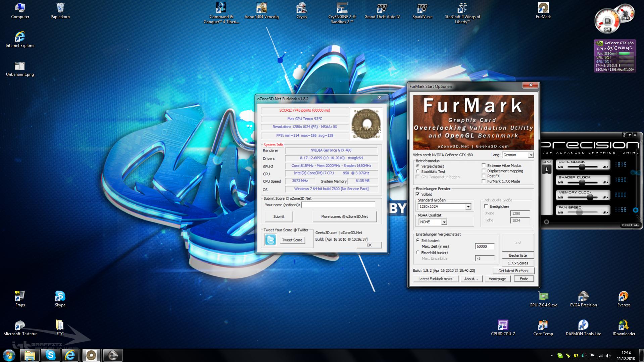The height and width of the screenshot is (362, 644).
Task: Select the Everest desktop shortcut
Action: tap(624, 299)
